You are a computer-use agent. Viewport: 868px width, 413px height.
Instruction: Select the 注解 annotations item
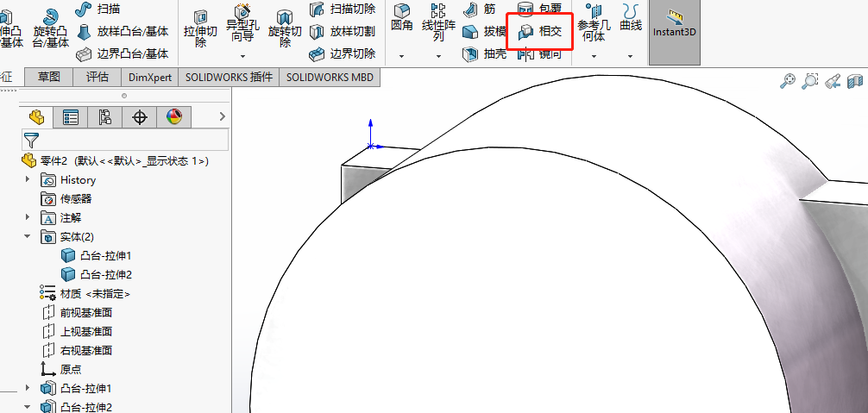pos(61,218)
